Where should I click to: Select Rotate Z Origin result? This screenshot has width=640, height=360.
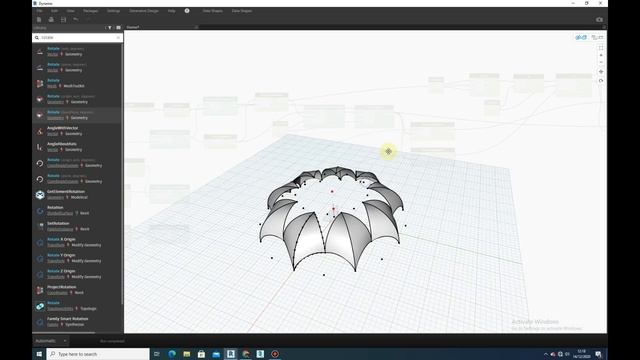tap(78, 274)
